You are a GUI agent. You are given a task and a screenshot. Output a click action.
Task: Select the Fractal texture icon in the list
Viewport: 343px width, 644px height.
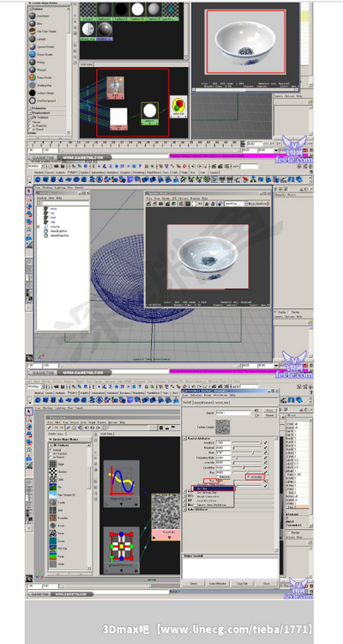[x=53, y=502]
